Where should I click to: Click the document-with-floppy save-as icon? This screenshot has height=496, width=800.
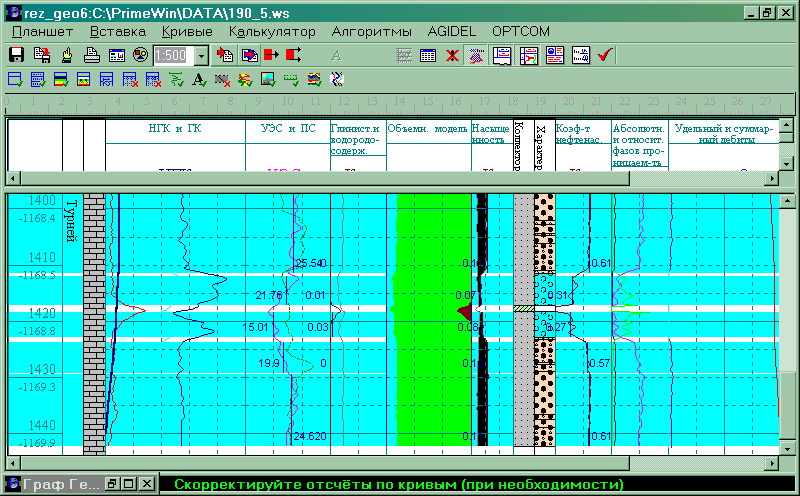click(41, 55)
